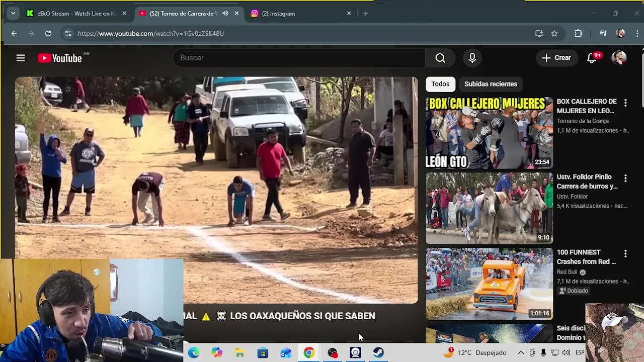Click the magnifier search button
644x362 pixels.
(440, 58)
